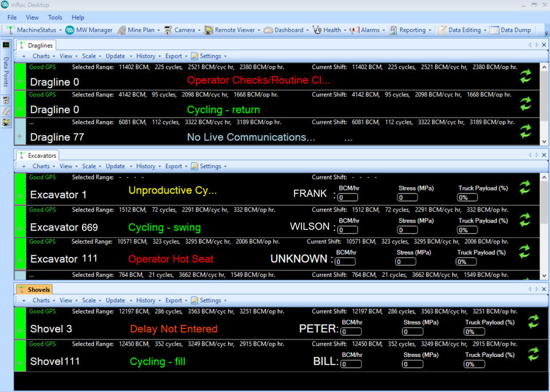The width and height of the screenshot is (550, 392).
Task: Click Truck Payload field for Shovel 111
Action: click(474, 364)
